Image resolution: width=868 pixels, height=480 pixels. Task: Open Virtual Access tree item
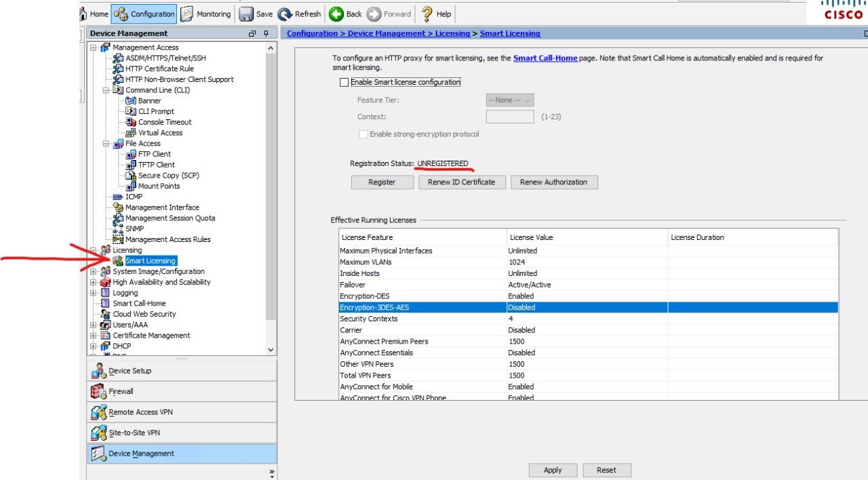[160, 133]
